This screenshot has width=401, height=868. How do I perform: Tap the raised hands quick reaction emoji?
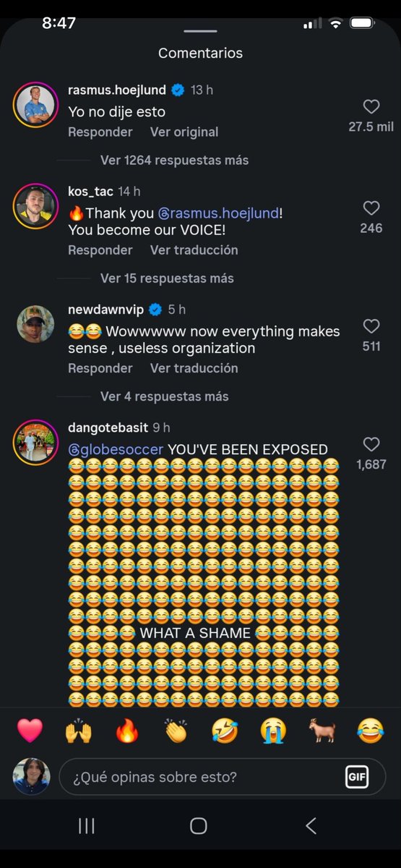[x=79, y=731]
